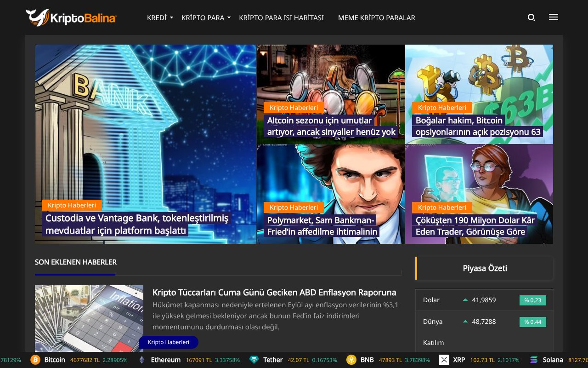The width and height of the screenshot is (588, 368).
Task: Click the Solana icon in the ticker
Action: click(533, 360)
